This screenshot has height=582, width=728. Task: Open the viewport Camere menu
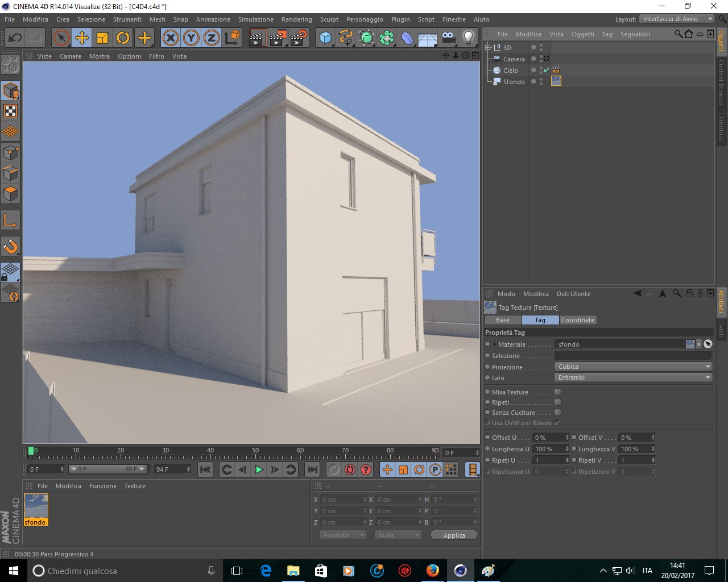click(x=71, y=56)
